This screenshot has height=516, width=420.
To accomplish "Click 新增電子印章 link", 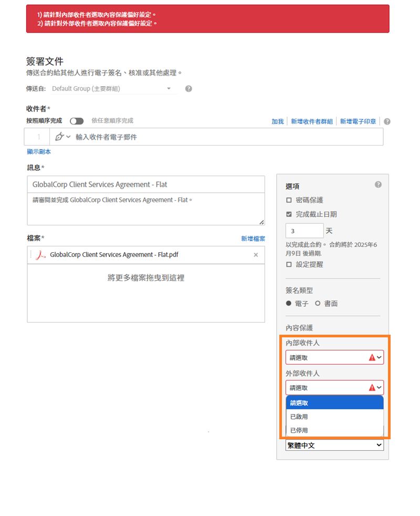I will [358, 121].
